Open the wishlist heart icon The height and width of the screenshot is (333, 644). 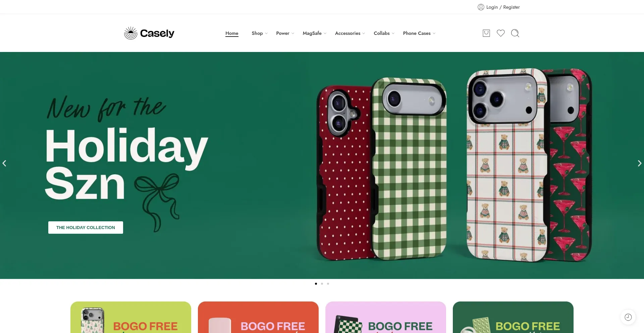click(500, 33)
